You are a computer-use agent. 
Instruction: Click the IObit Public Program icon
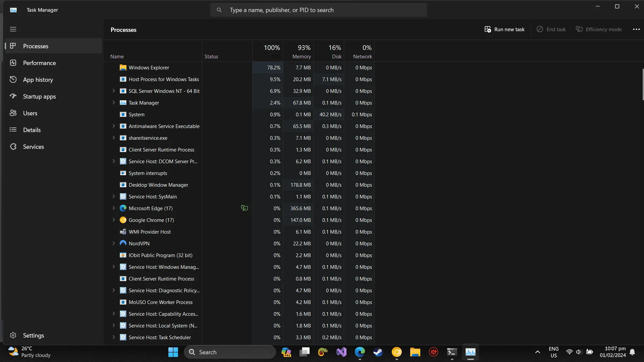click(x=123, y=255)
